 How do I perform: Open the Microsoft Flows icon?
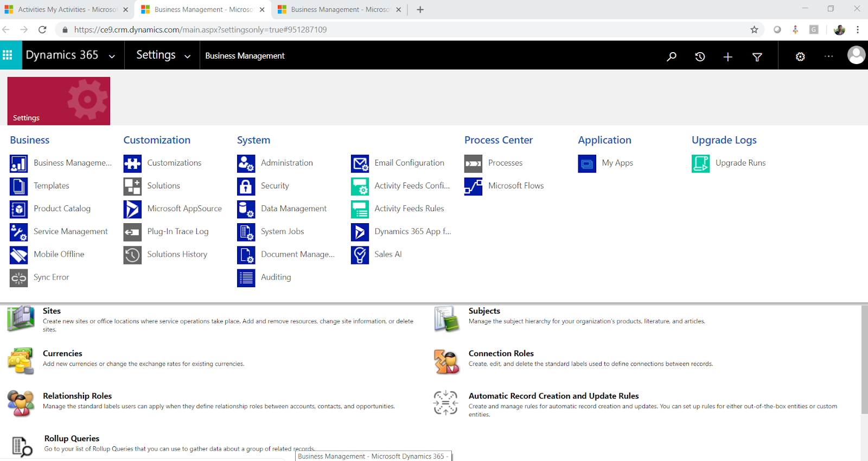473,186
